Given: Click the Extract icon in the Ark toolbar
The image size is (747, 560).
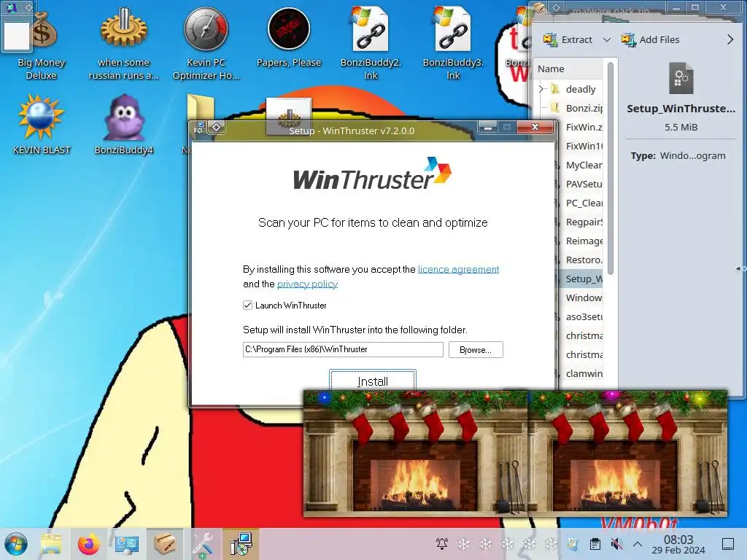Looking at the screenshot, I should [550, 39].
